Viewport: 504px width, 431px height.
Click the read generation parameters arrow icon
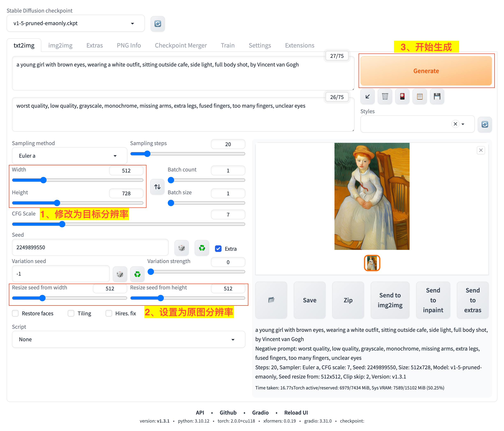pyautogui.click(x=367, y=97)
